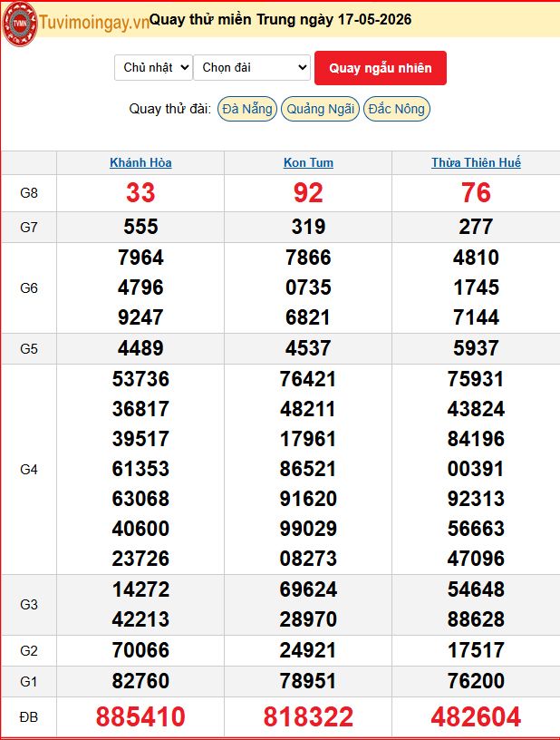Click G3 number 28970

pos(308,619)
